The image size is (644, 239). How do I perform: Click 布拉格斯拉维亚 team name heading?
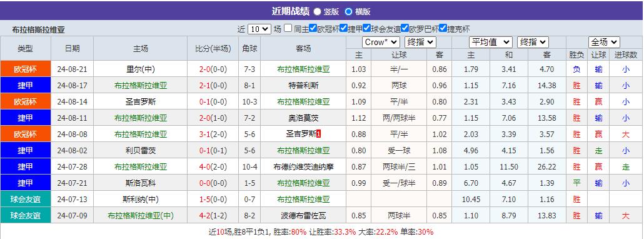(39, 29)
